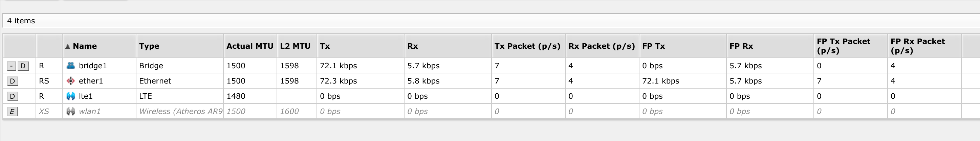
Task: Click the lte1 LTE interface icon
Action: [x=70, y=96]
